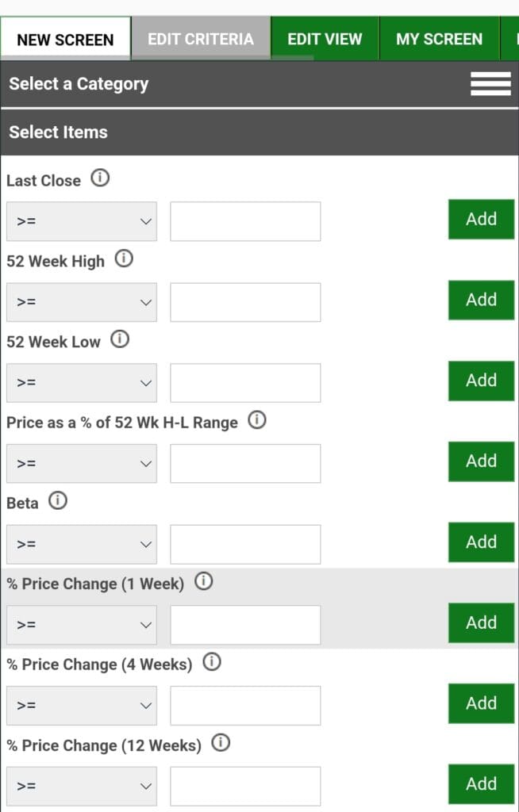Click info icon next to 52 Week Low
This screenshot has width=519, height=812.
tap(119, 340)
